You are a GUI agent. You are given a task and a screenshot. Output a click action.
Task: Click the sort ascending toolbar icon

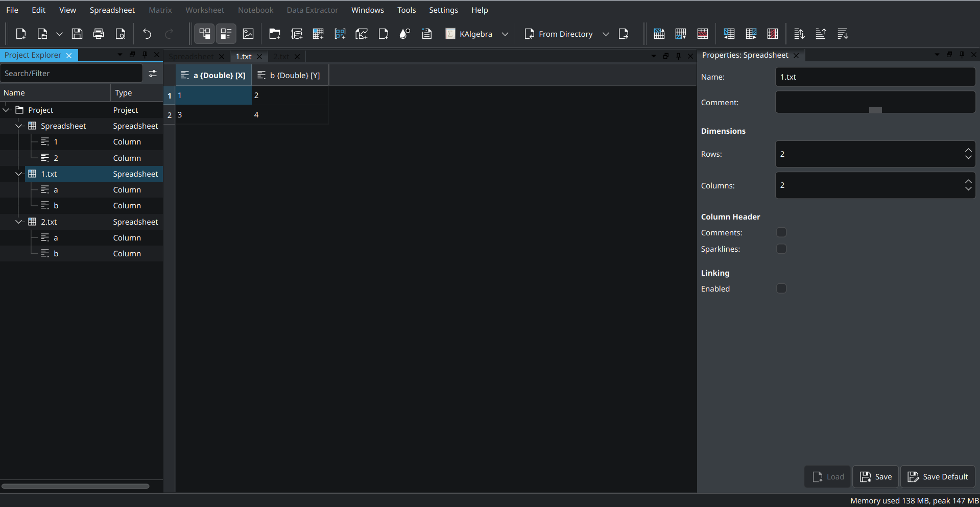[821, 34]
